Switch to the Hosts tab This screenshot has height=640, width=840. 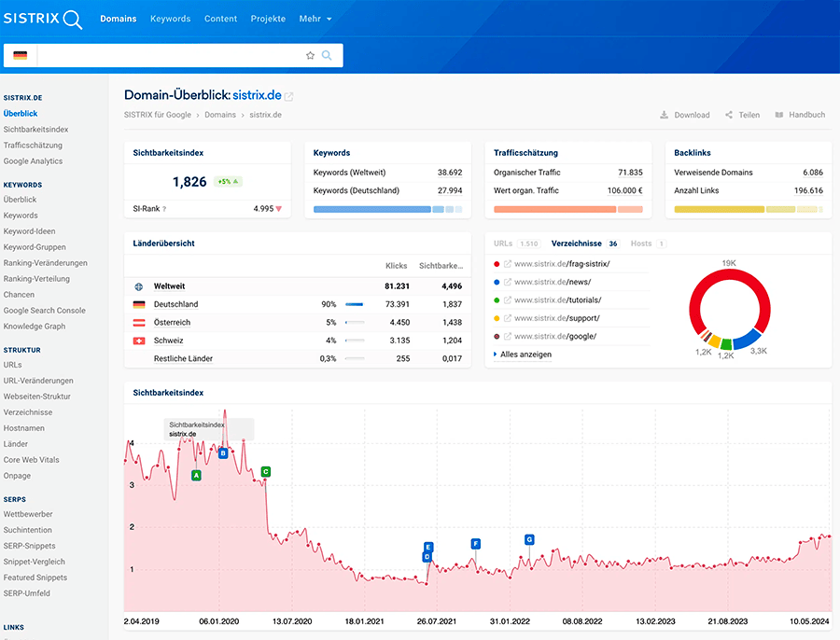pos(641,243)
